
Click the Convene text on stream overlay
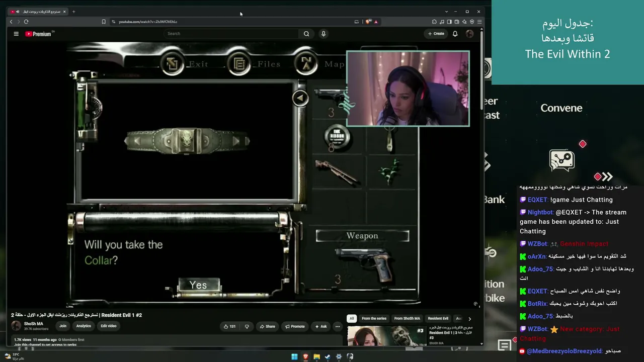point(561,108)
